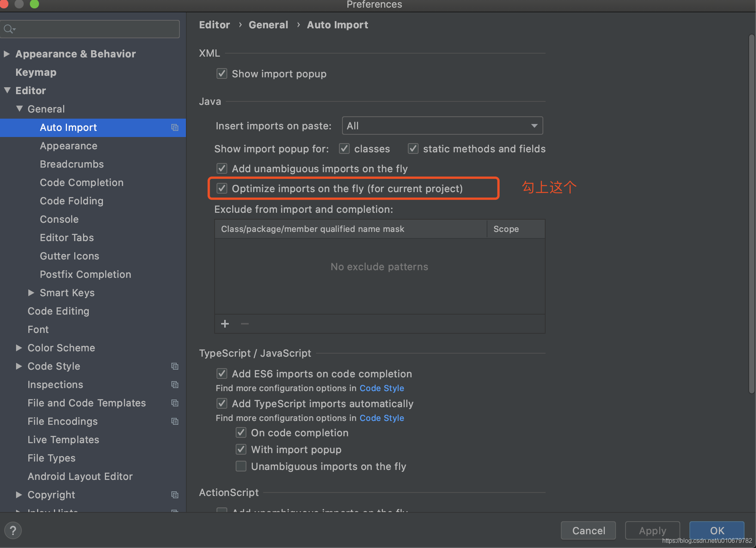Toggle Add ES6 imports on code completion
756x548 pixels.
[222, 373]
